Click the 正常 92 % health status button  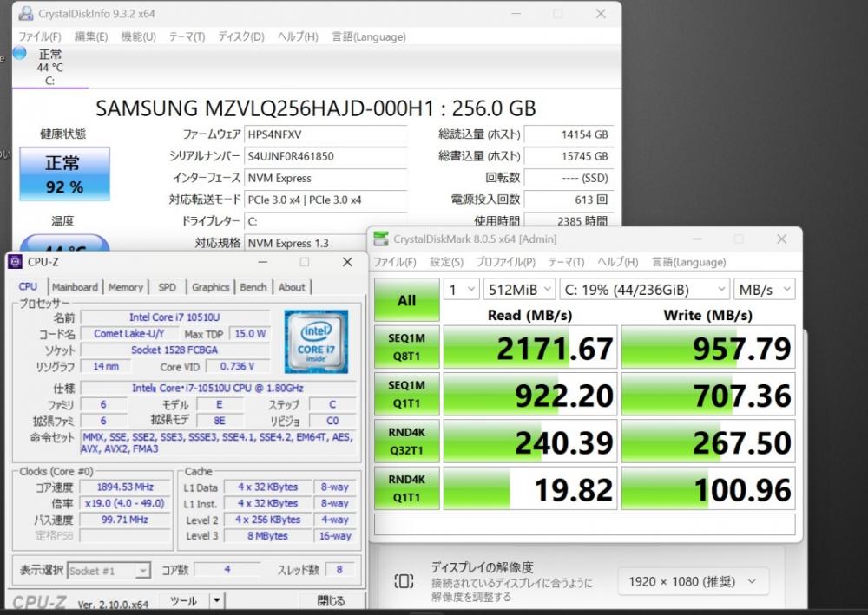pos(65,173)
